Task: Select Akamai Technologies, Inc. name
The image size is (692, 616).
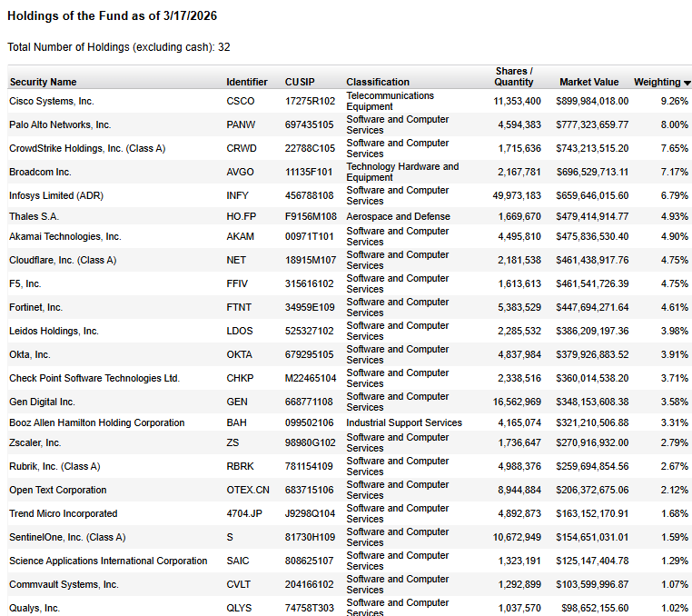Action: click(64, 237)
